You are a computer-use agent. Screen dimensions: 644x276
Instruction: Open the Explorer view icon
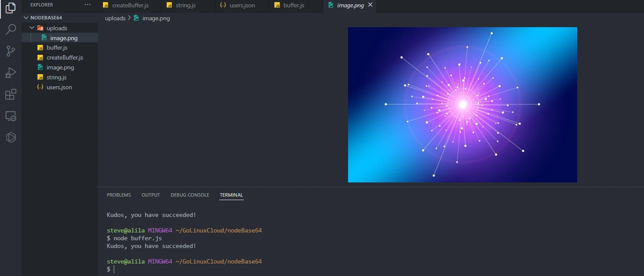coord(10,8)
